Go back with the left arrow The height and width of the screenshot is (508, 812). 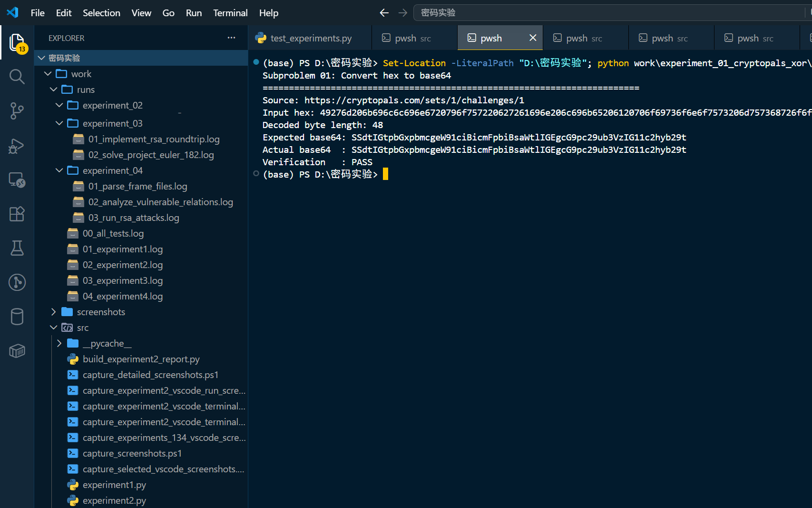click(384, 13)
